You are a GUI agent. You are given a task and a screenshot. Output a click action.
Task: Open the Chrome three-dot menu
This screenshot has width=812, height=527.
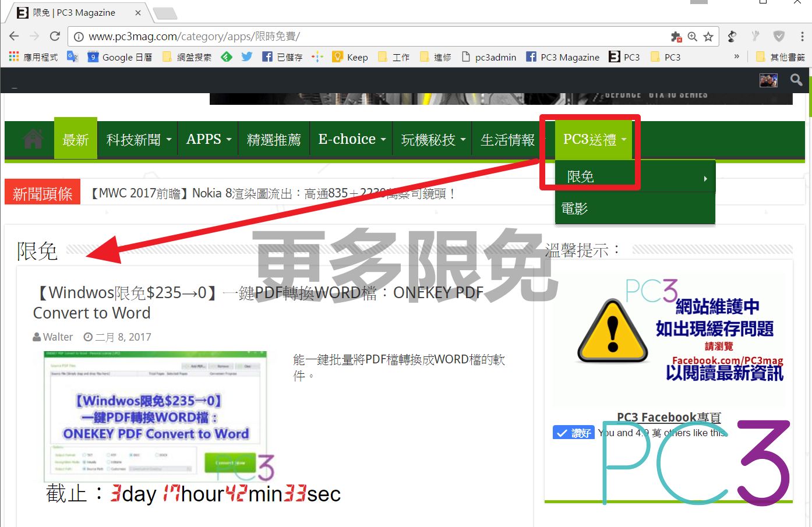click(x=802, y=37)
